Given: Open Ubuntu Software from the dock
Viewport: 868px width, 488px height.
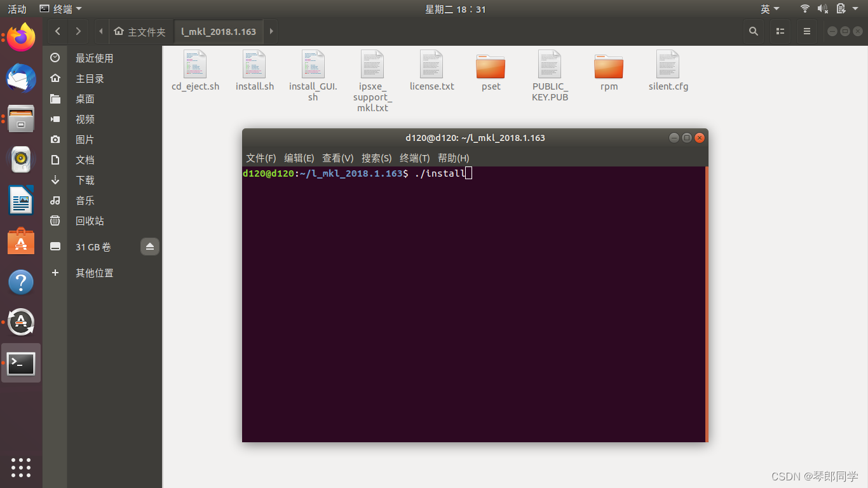Looking at the screenshot, I should [21, 241].
